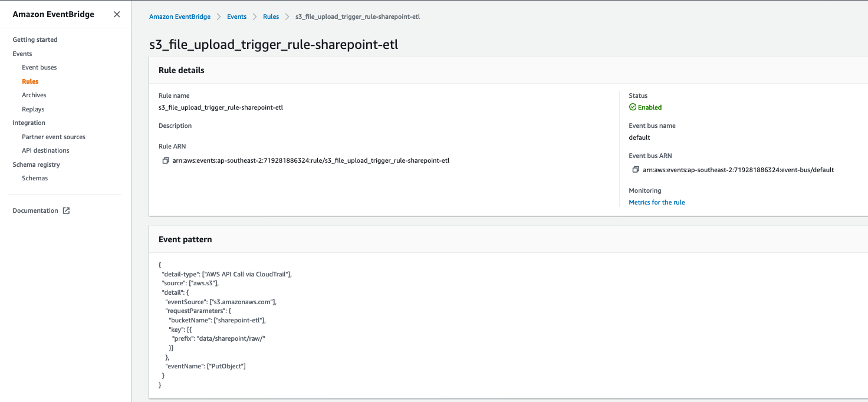Image resolution: width=868 pixels, height=402 pixels.
Task: Go to Event buses page
Action: (40, 67)
